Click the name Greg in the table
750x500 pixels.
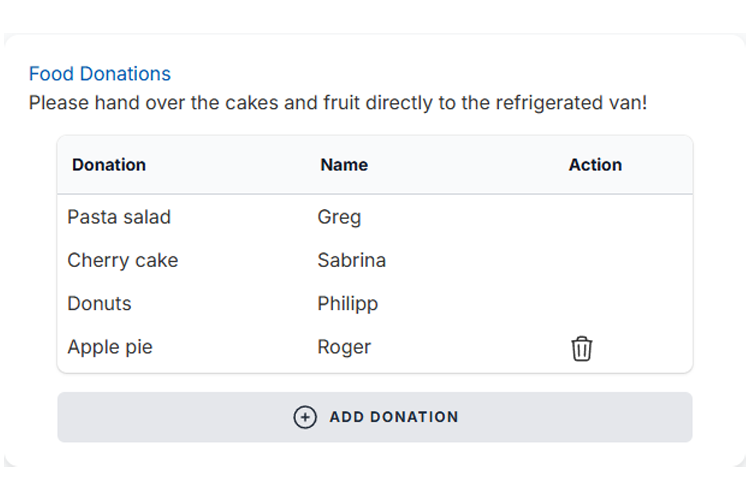click(x=339, y=217)
